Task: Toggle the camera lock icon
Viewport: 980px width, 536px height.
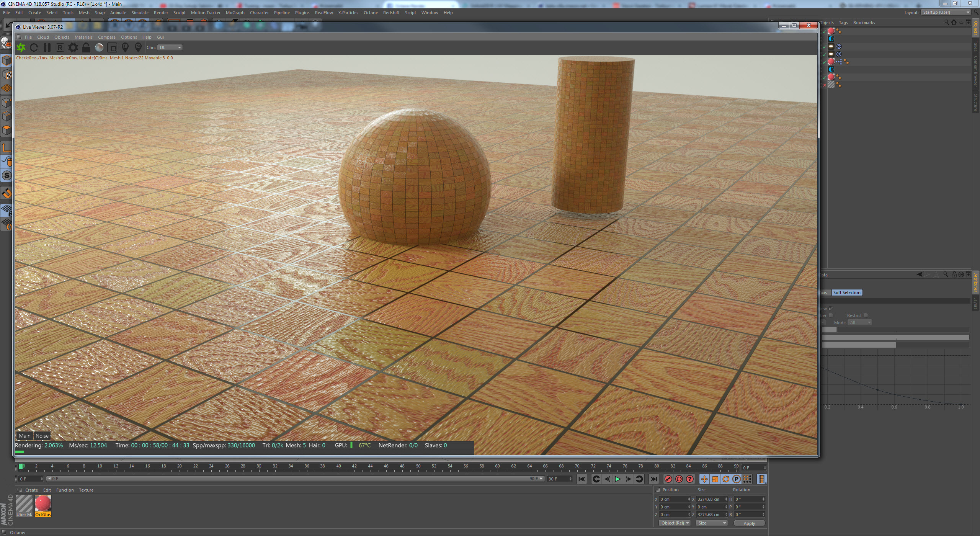Action: (86, 47)
